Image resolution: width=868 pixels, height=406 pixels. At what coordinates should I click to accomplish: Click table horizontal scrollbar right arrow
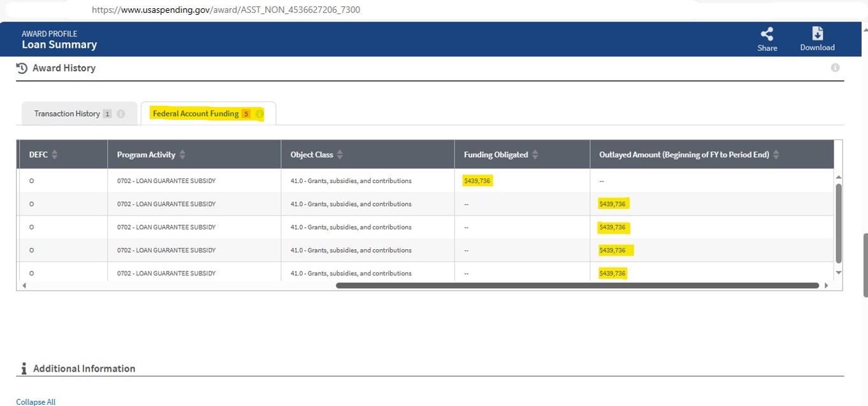(827, 286)
